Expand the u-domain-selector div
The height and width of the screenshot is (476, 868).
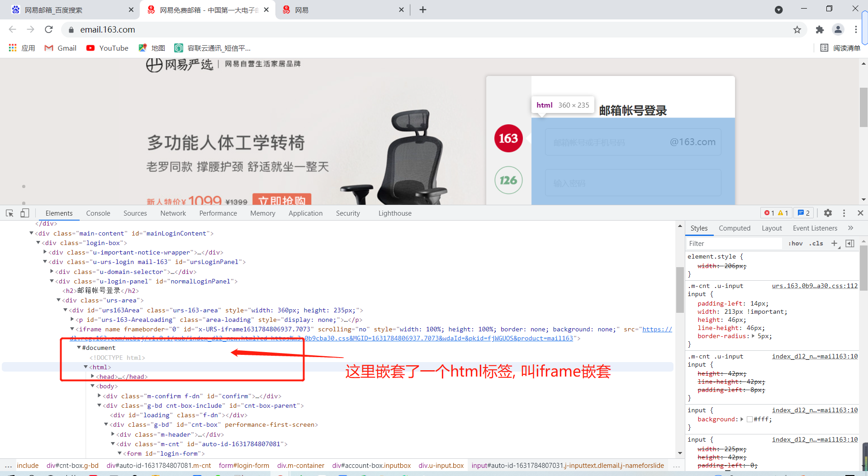(52, 271)
